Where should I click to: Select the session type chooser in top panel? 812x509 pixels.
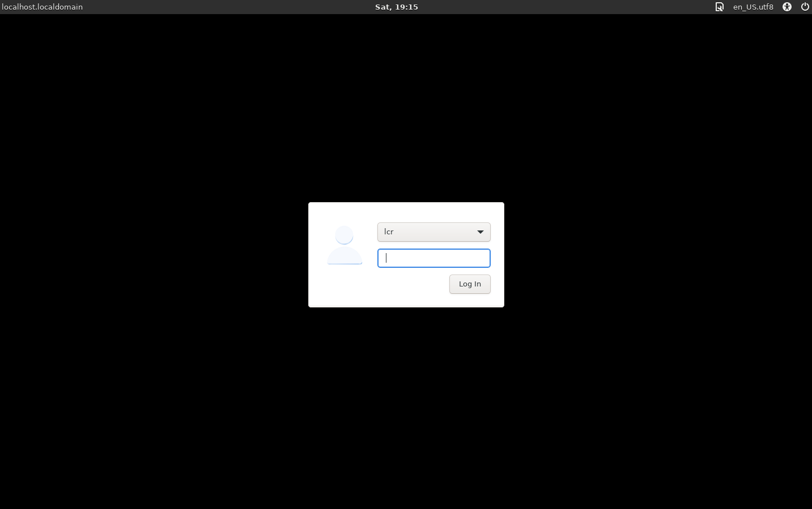click(719, 7)
